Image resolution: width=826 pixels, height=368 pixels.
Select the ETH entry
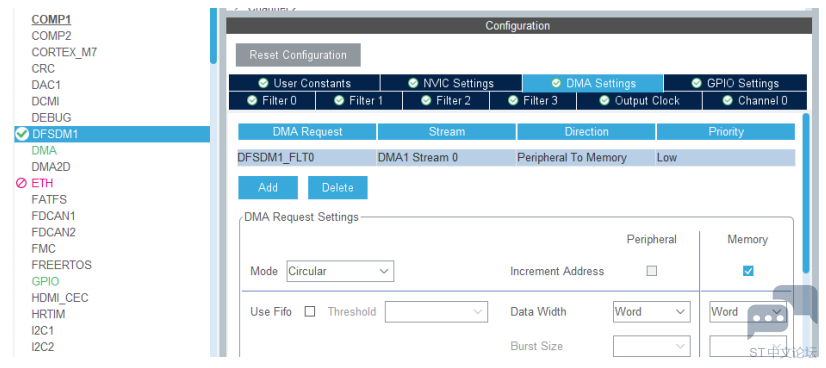[42, 183]
